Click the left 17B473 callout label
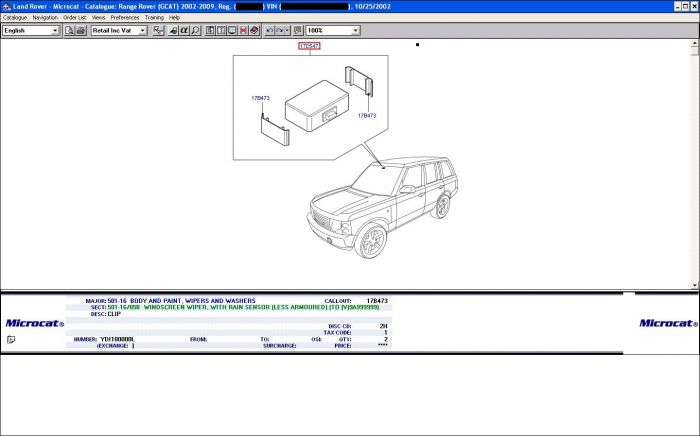The width and height of the screenshot is (700, 436). 260,98
